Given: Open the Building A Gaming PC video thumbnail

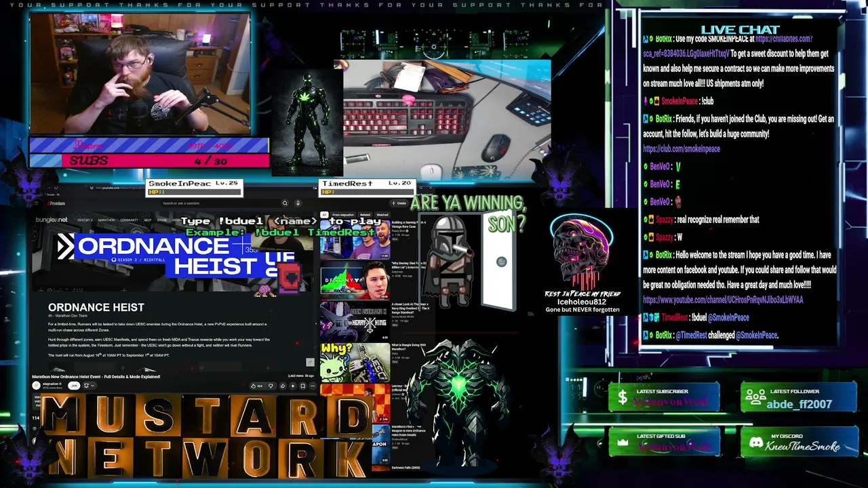Looking at the screenshot, I should tap(355, 239).
